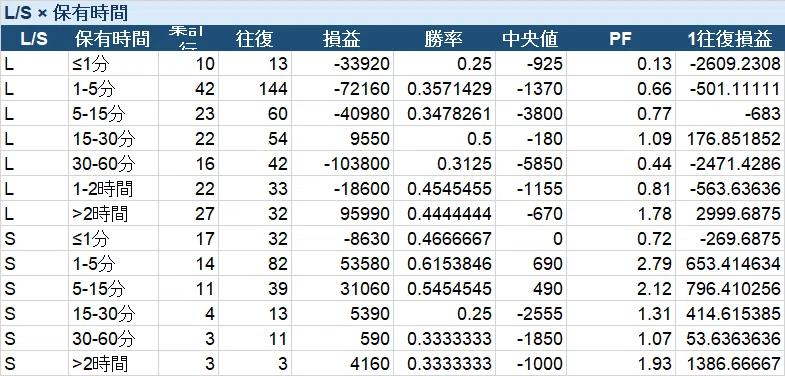Click the 1往復損益 column header
785x376 pixels.
(x=730, y=39)
